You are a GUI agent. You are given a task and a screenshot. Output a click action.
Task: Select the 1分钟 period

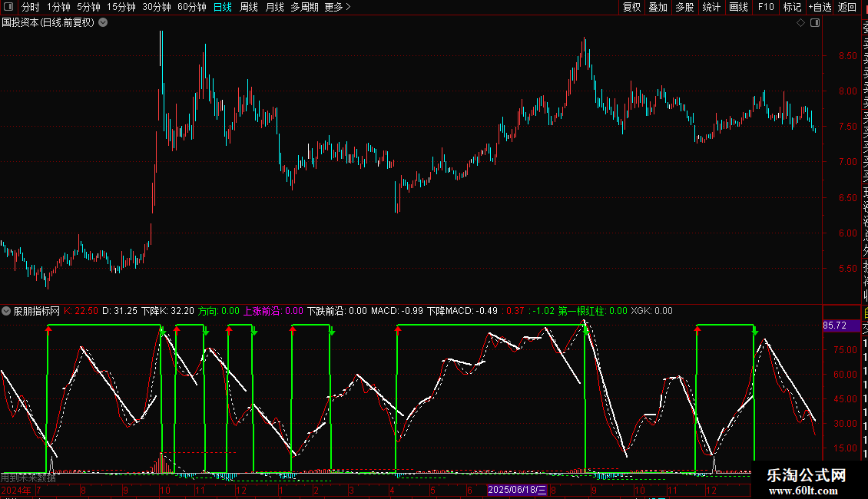pos(58,7)
